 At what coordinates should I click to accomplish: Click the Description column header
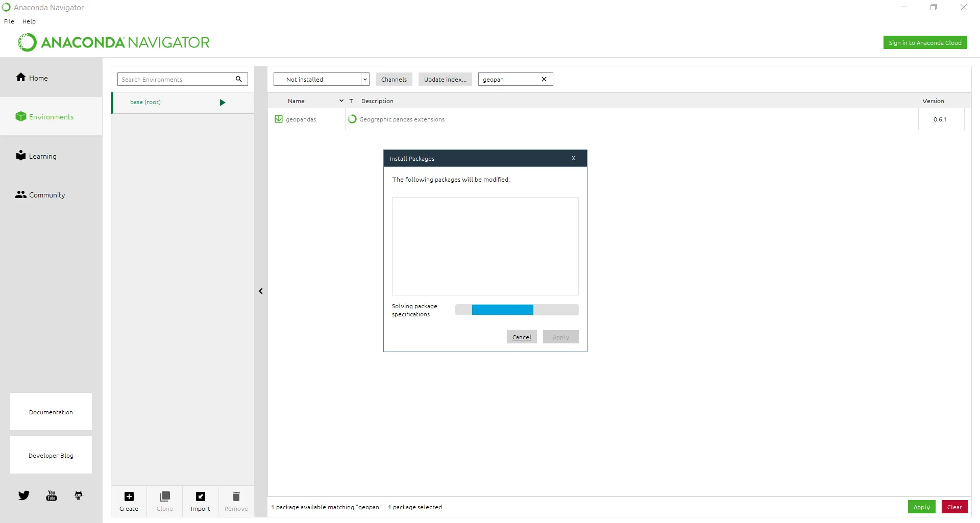point(377,101)
